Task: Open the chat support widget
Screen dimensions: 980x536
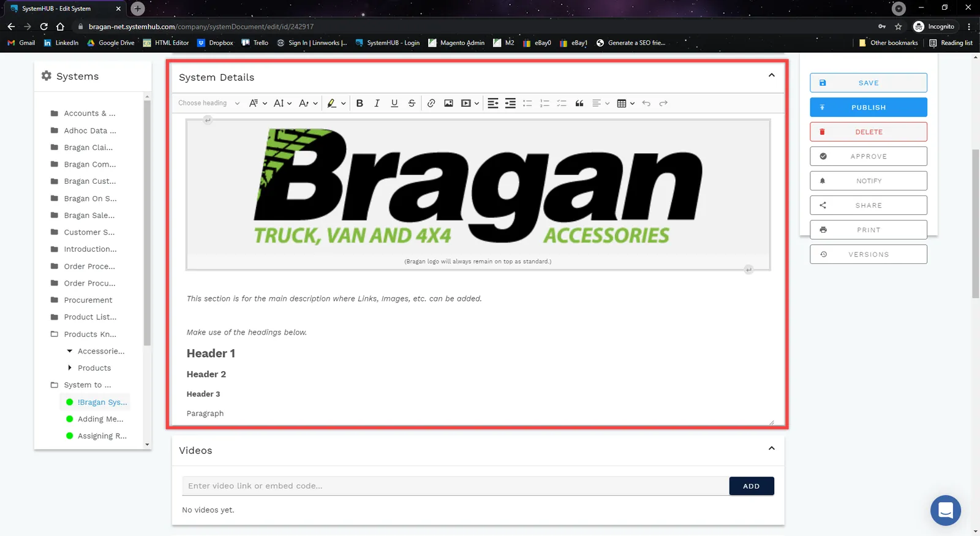Action: pos(945,510)
